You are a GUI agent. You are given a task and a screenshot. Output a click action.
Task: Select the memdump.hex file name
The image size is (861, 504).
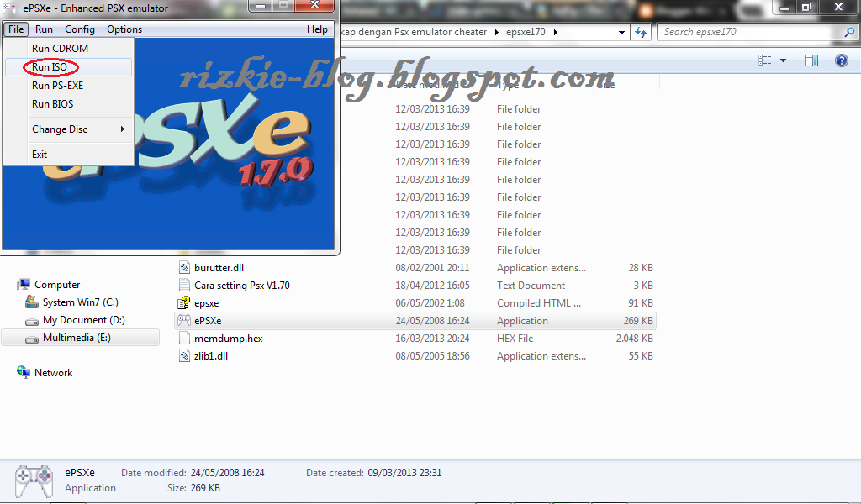(229, 339)
